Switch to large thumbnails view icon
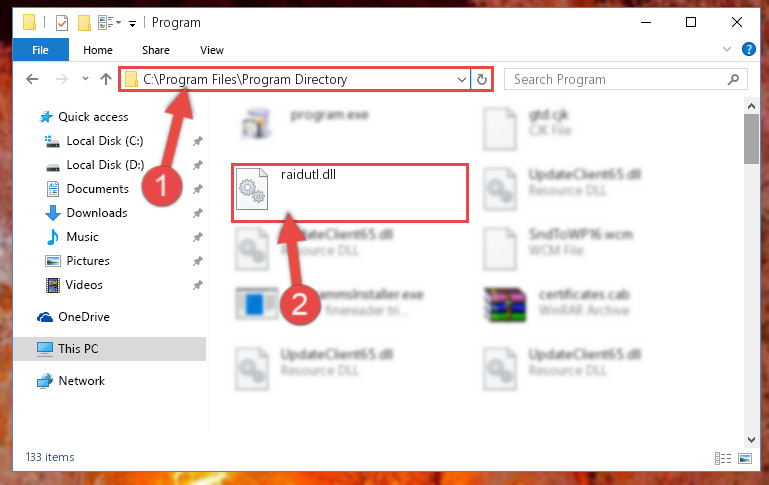 click(744, 459)
